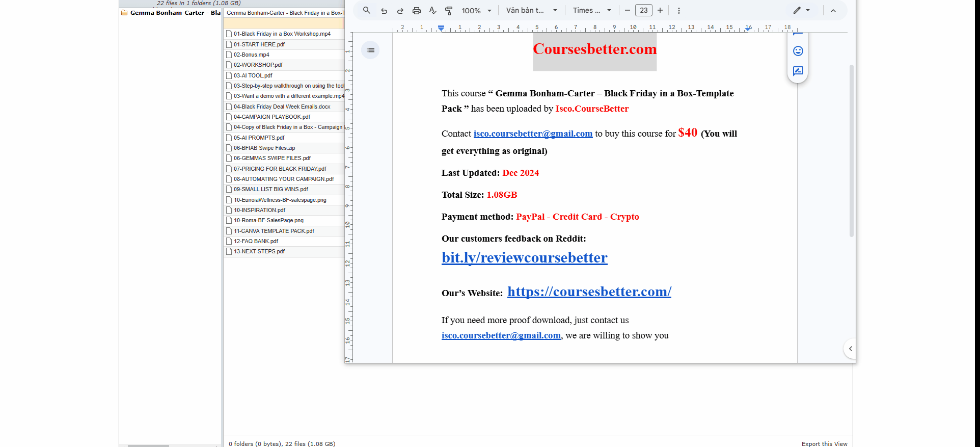This screenshot has height=447, width=980.
Task: Open the bit.ly/reviewcoursebetter link
Action: pyautogui.click(x=524, y=258)
